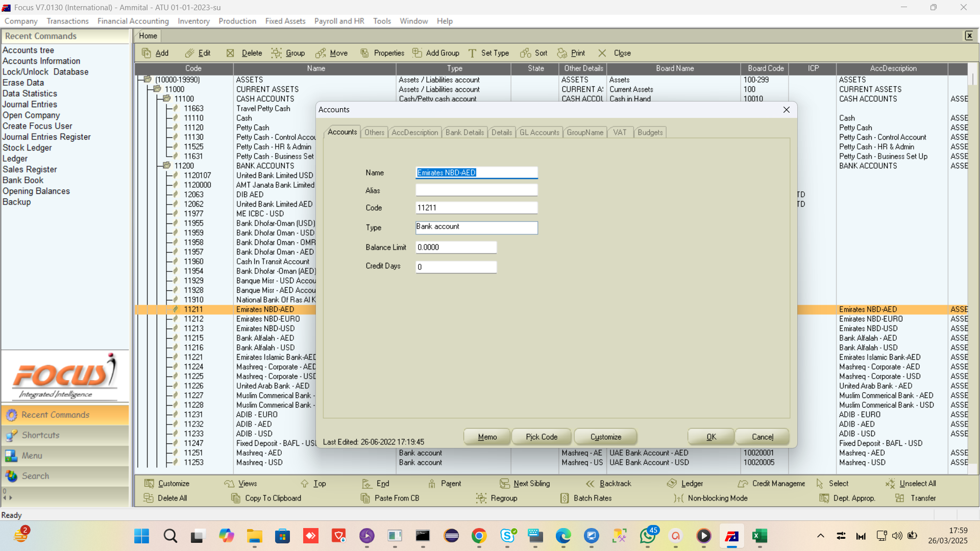Screen dimensions: 980x551
Task: Click the Set Type toolbar icon
Action: [473, 53]
